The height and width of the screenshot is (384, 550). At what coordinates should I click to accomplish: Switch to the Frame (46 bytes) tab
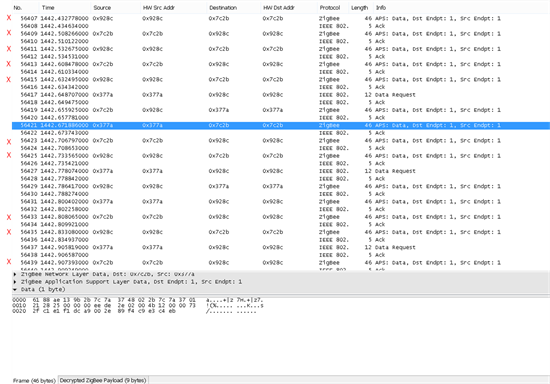pyautogui.click(x=34, y=380)
